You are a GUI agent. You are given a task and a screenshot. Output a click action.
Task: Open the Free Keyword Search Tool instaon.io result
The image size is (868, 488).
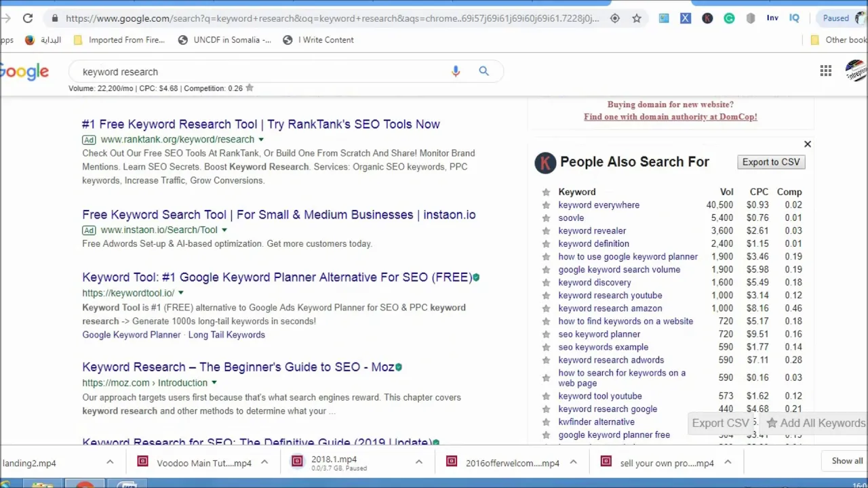coord(279,215)
